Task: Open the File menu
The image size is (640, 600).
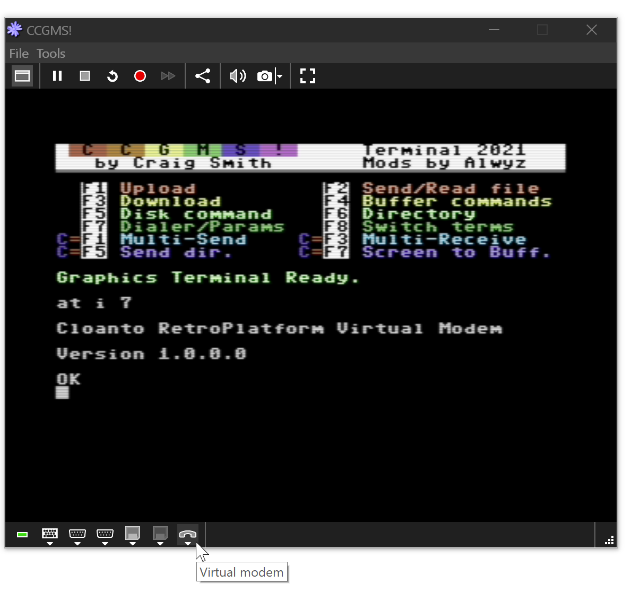Action: (x=18, y=53)
